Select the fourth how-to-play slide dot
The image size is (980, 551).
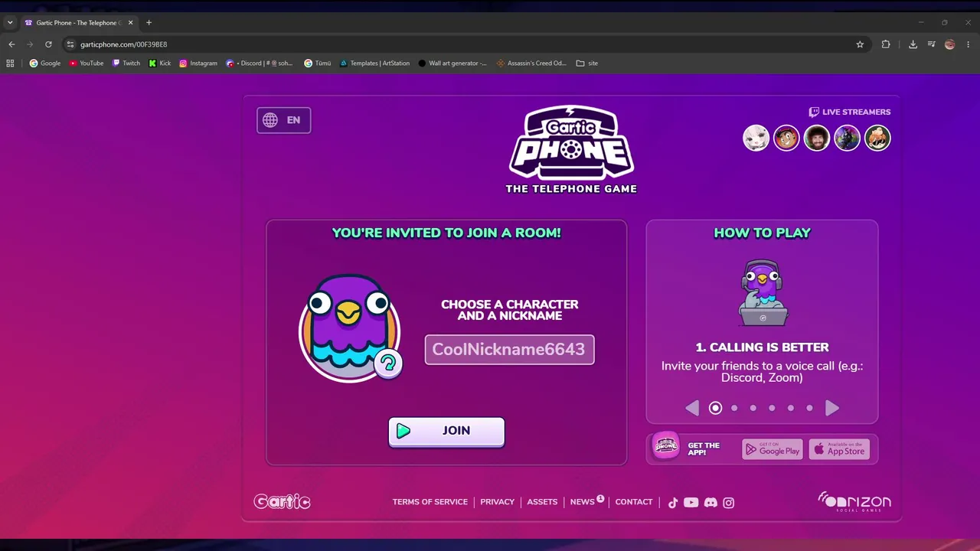(772, 408)
